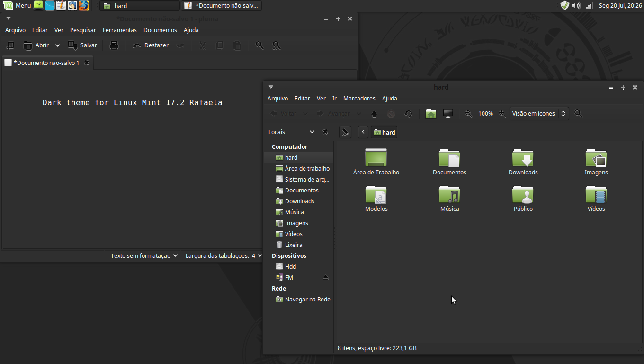Click the find magnifier icon in Pluma
Screen dimensions: 644x364
[x=259, y=45]
